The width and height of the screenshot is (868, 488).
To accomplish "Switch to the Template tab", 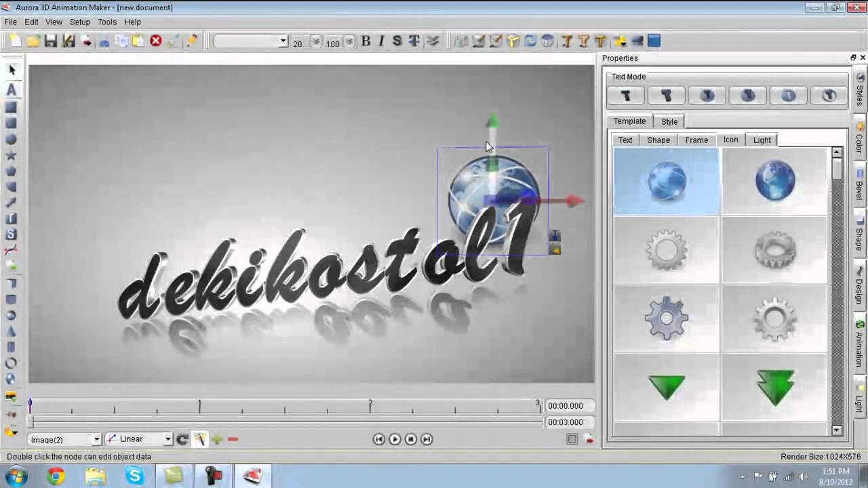I will pyautogui.click(x=630, y=121).
